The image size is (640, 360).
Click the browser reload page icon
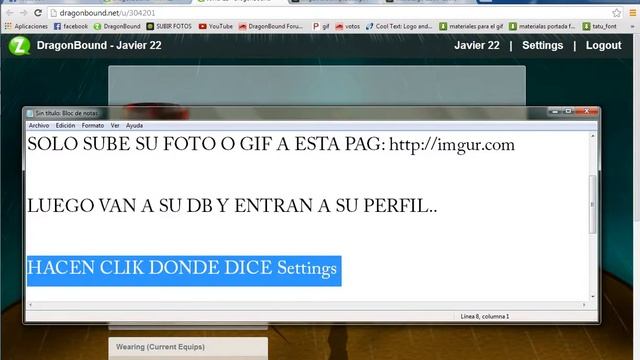pos(38,13)
